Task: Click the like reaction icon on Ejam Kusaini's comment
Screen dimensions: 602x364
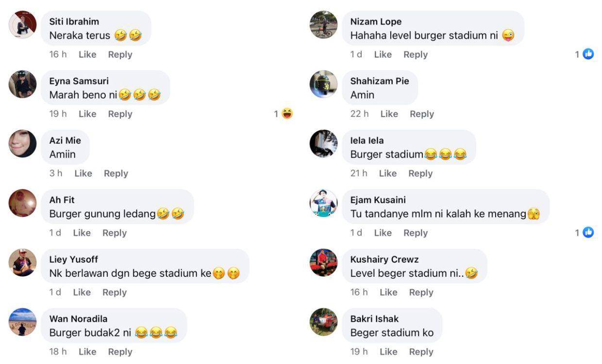Action: [x=588, y=232]
